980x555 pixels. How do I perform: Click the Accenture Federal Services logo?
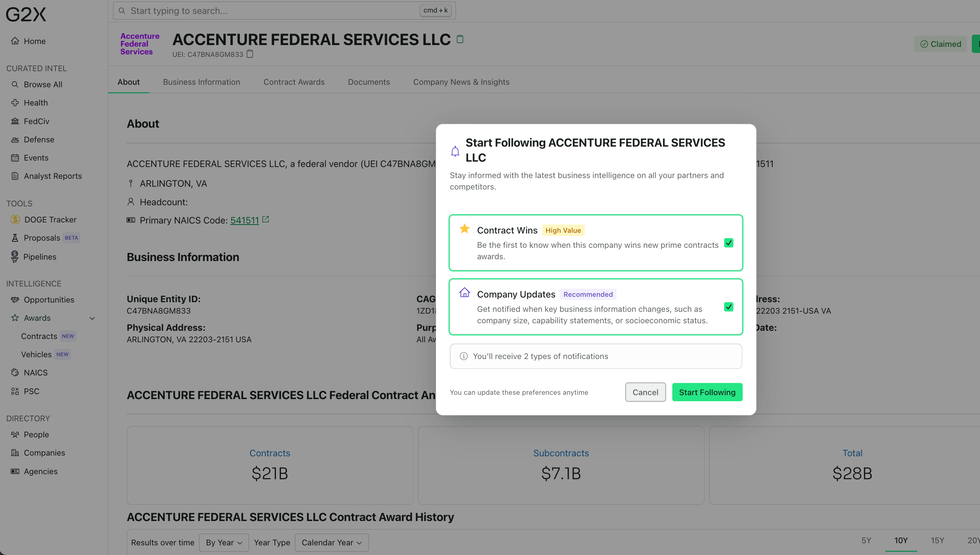(x=140, y=44)
